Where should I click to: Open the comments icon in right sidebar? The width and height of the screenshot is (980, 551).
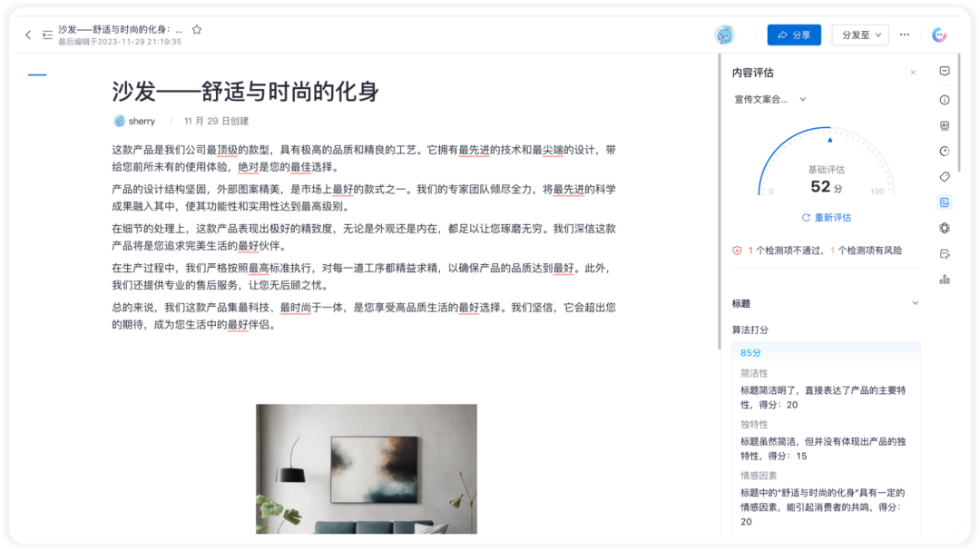(x=945, y=72)
